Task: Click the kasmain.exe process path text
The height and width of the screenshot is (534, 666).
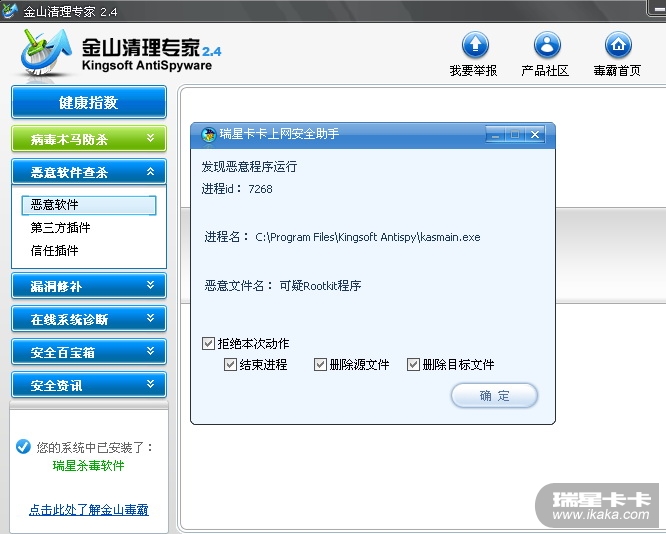Action: point(368,237)
